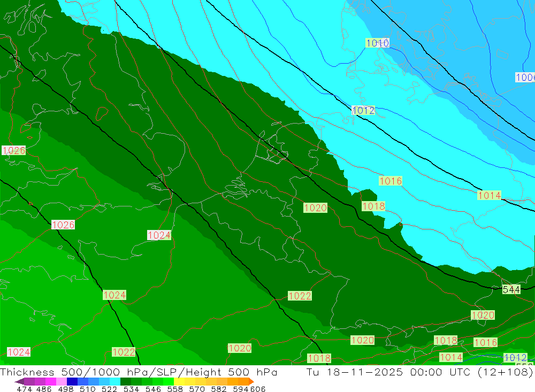Click the 606 value on the legend scale
535x392 pixels.
pyautogui.click(x=257, y=389)
